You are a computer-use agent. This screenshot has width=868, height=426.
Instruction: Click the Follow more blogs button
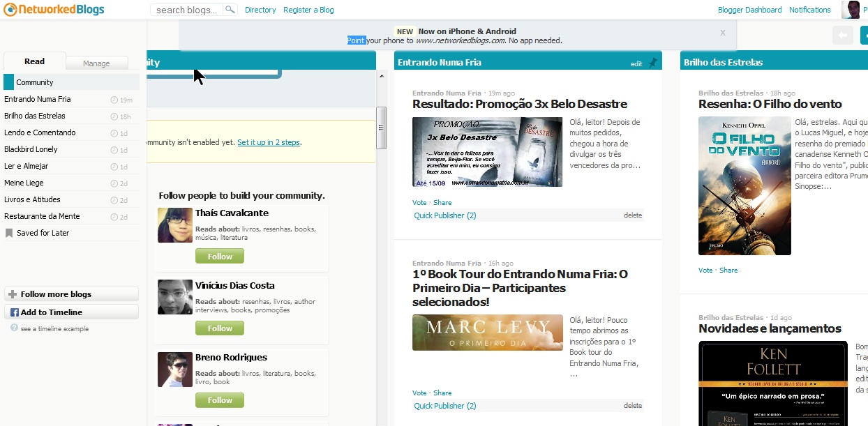pos(71,294)
